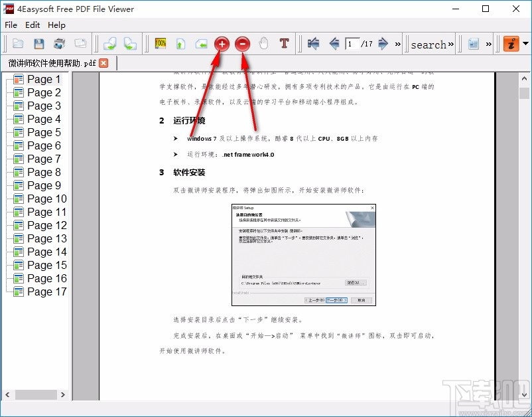The height and width of the screenshot is (417, 532).
Task: Open the Edit menu
Action: point(32,25)
